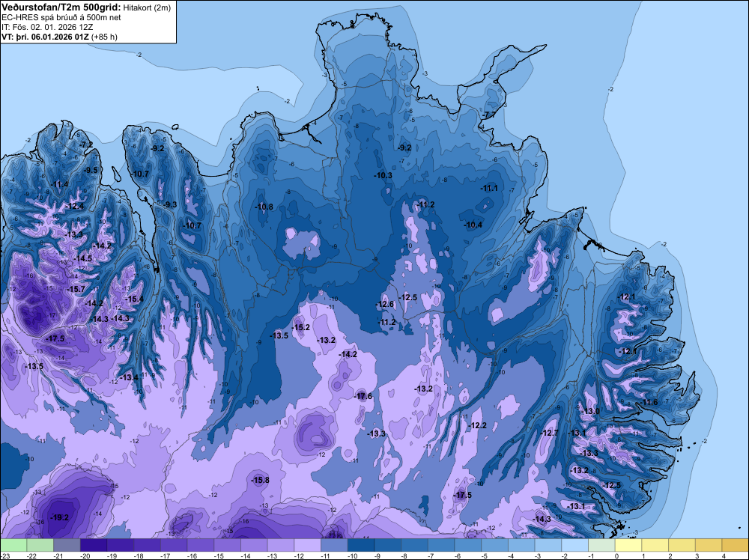749x560 pixels.
Task: Click the -14.5 temperature value
Action: (84, 258)
